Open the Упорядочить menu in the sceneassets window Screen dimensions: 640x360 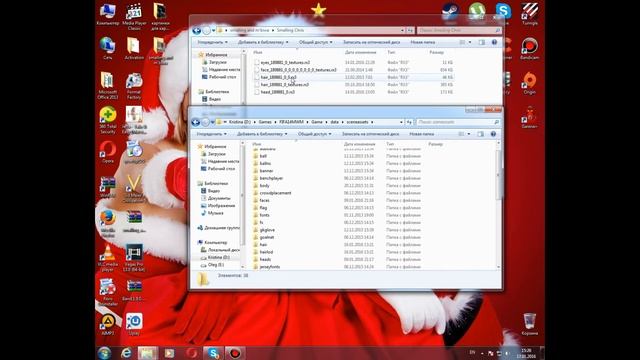point(212,134)
